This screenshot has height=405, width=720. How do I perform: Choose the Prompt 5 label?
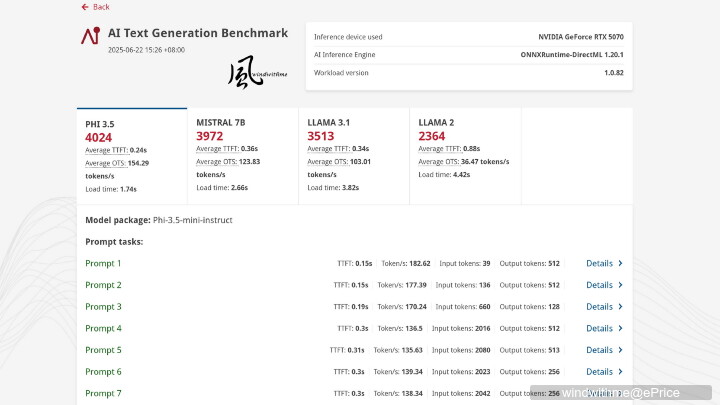[x=103, y=350]
